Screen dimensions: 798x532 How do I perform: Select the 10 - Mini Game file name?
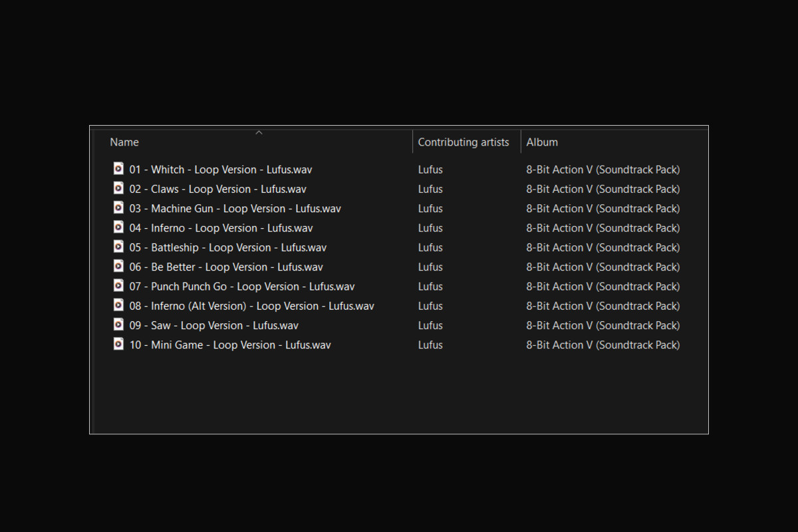tap(229, 345)
